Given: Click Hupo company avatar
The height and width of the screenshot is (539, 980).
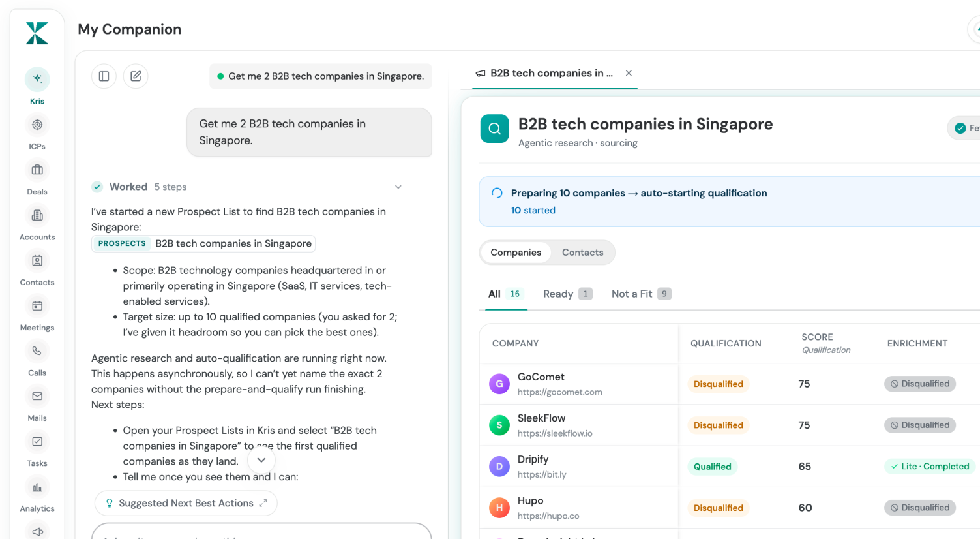Looking at the screenshot, I should (499, 508).
